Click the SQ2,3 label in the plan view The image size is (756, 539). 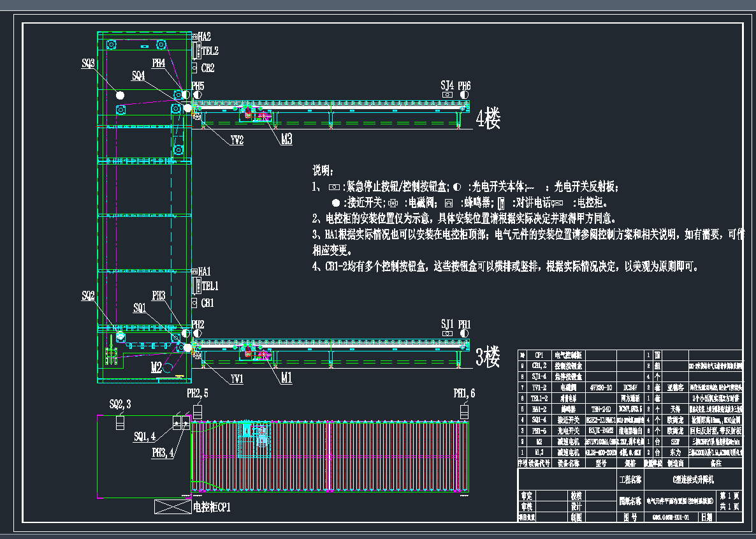[x=120, y=404]
